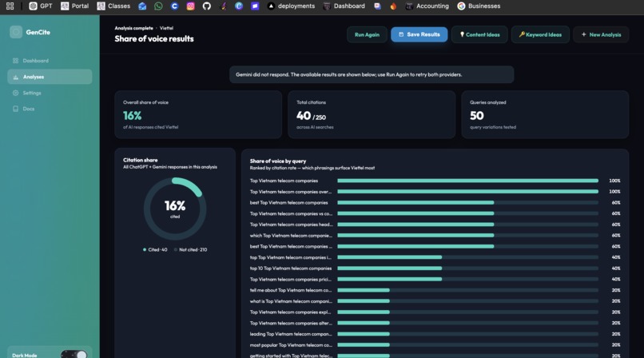The width and height of the screenshot is (644, 358).
Task: Open Docs in the sidebar
Action: click(x=50, y=109)
